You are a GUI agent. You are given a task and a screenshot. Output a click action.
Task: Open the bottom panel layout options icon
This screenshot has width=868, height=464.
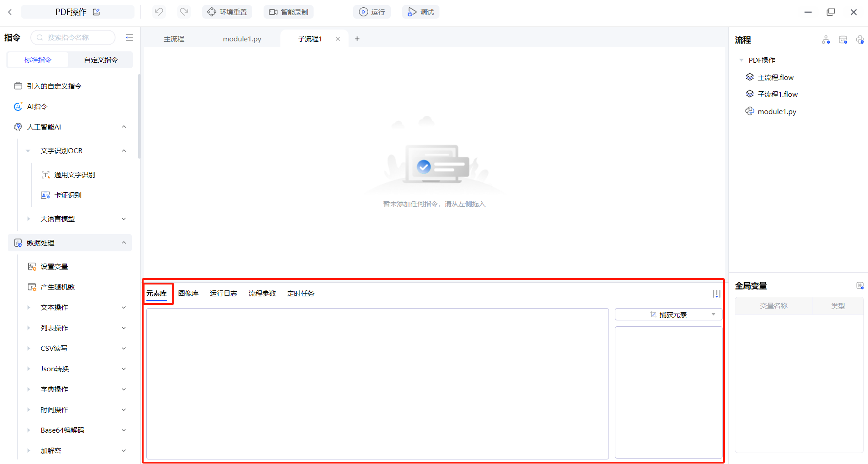716,294
